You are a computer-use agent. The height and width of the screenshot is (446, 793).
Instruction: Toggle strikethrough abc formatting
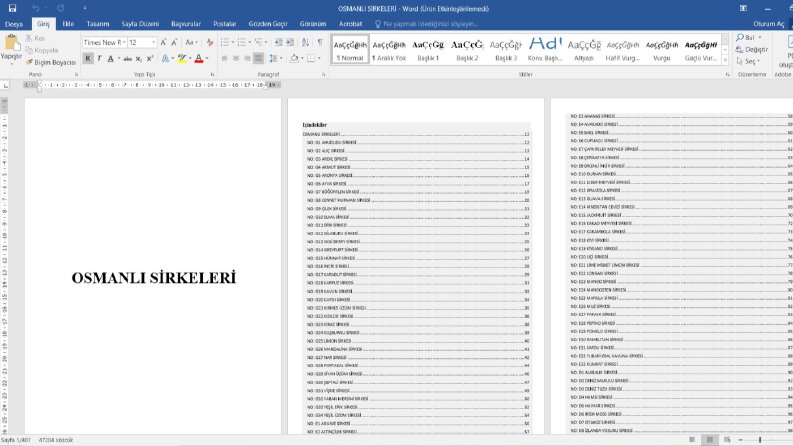[x=127, y=59]
